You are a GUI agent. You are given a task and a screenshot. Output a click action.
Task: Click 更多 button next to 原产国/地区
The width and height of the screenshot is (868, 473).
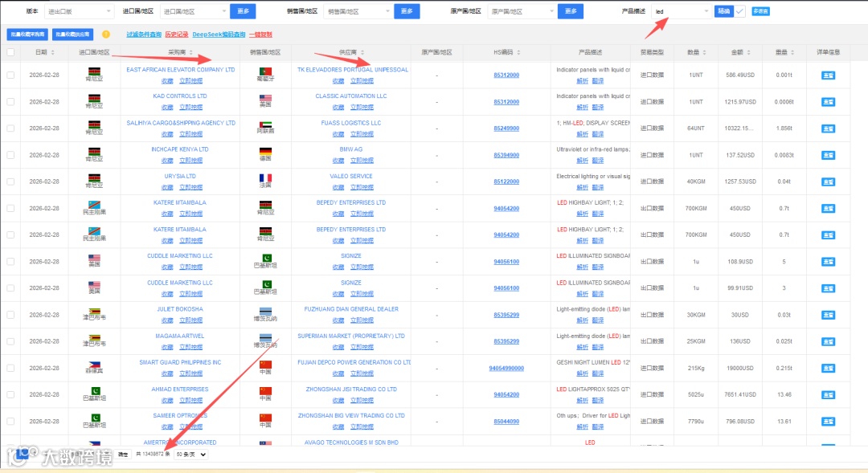pyautogui.click(x=571, y=11)
